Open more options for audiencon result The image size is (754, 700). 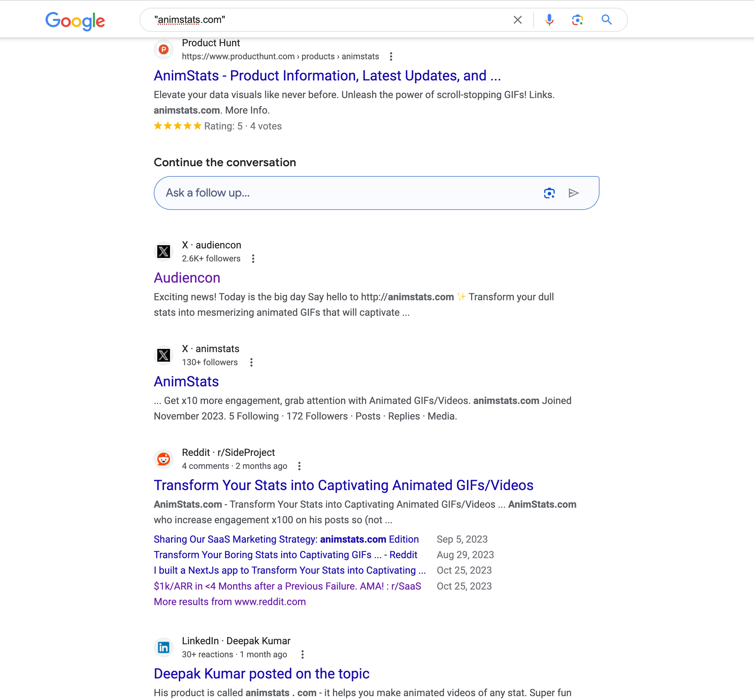[253, 259]
